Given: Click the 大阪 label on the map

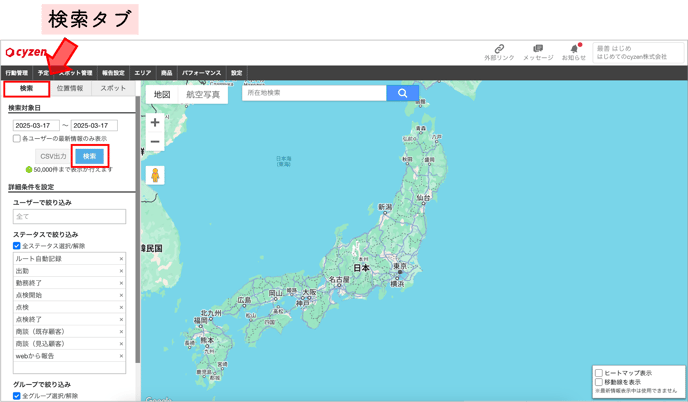Looking at the screenshot, I should [309, 292].
